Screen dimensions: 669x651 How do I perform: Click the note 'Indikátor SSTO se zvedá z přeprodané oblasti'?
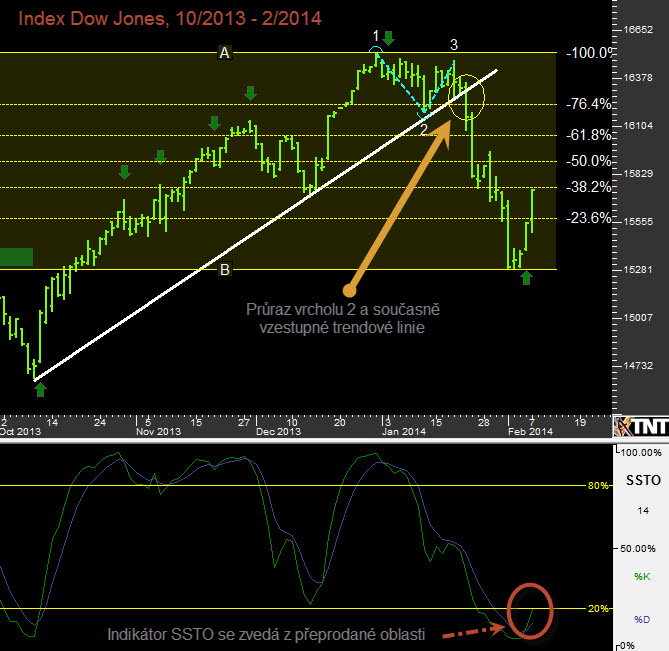pyautogui.click(x=266, y=634)
